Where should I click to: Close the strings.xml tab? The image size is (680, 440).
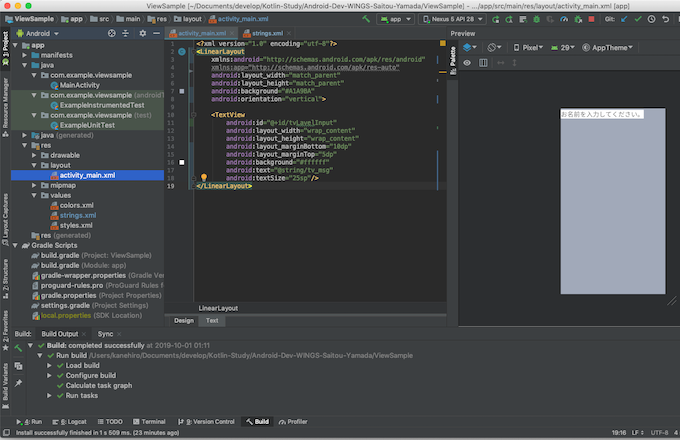pyautogui.click(x=289, y=33)
